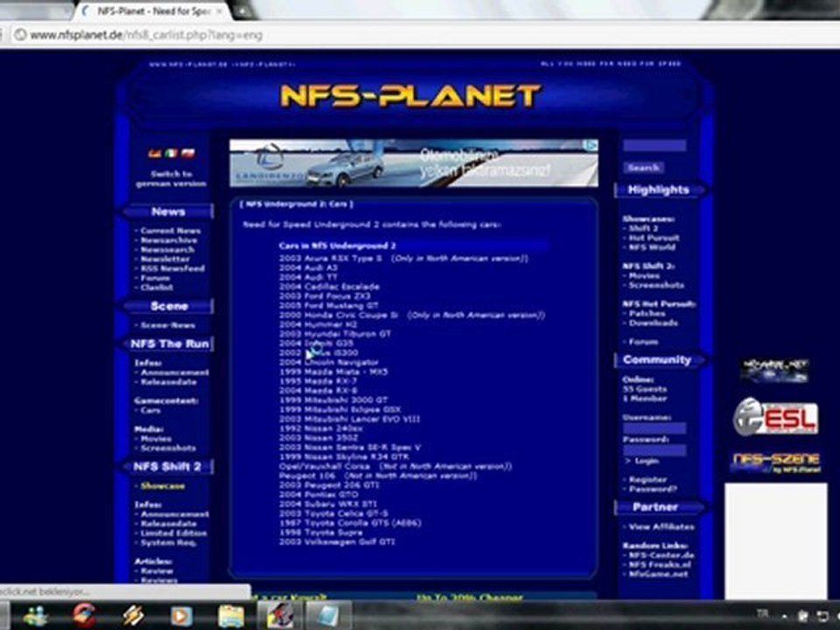Select the NFS-Planet browser tab
840x630 pixels.
point(152,11)
